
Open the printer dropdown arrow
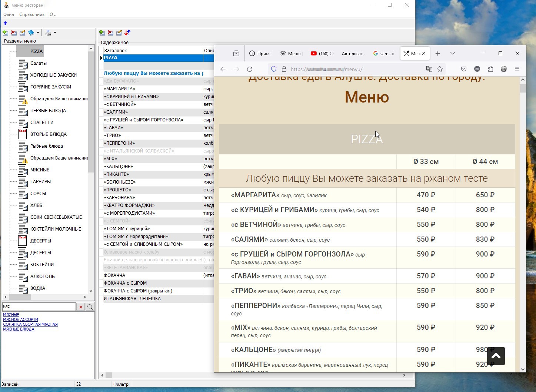pyautogui.click(x=55, y=33)
